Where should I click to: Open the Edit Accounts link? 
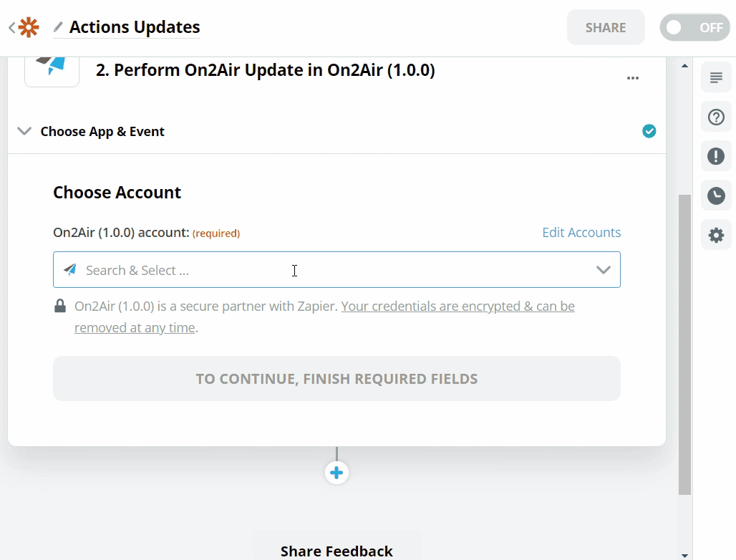point(581,233)
